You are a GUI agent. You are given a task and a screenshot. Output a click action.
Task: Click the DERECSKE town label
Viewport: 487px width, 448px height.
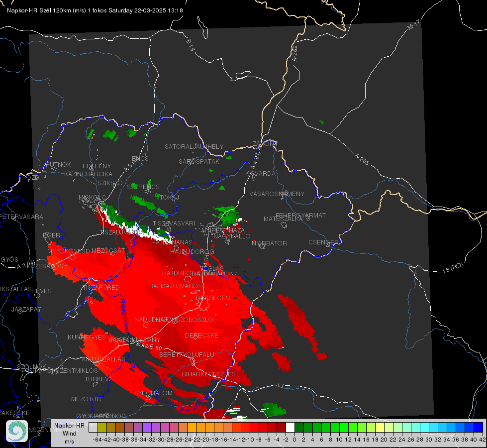click(x=201, y=336)
